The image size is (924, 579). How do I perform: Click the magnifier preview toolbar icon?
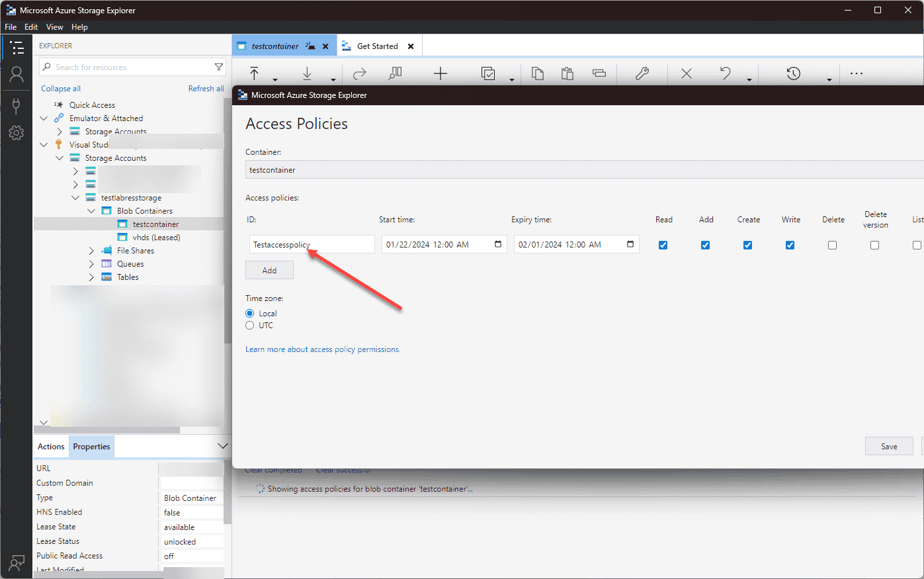395,73
